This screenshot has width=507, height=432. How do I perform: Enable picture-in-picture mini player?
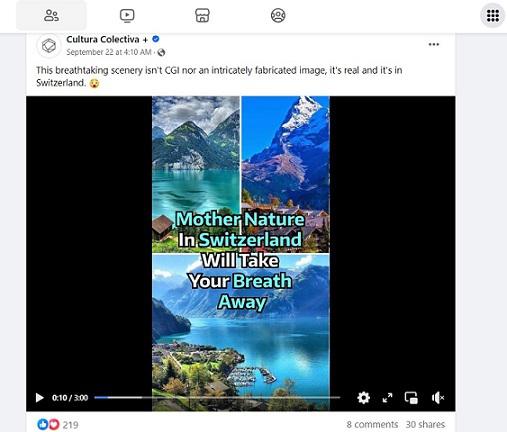coord(411,397)
